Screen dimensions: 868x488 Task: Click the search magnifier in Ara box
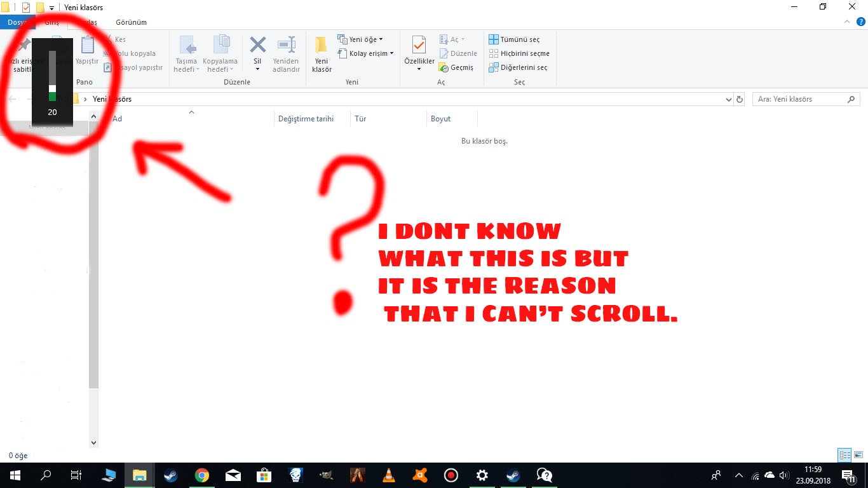851,99
